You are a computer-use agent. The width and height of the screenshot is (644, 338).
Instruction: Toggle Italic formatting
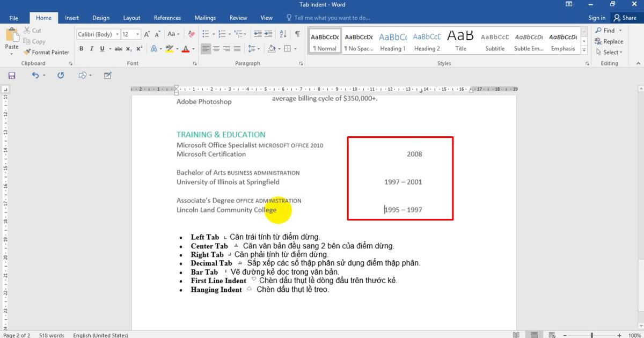(92, 49)
